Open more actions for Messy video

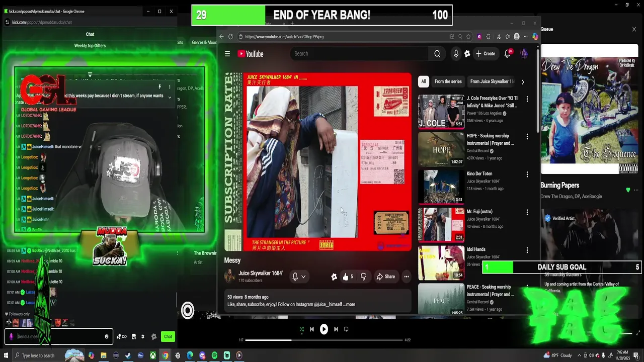tap(407, 277)
